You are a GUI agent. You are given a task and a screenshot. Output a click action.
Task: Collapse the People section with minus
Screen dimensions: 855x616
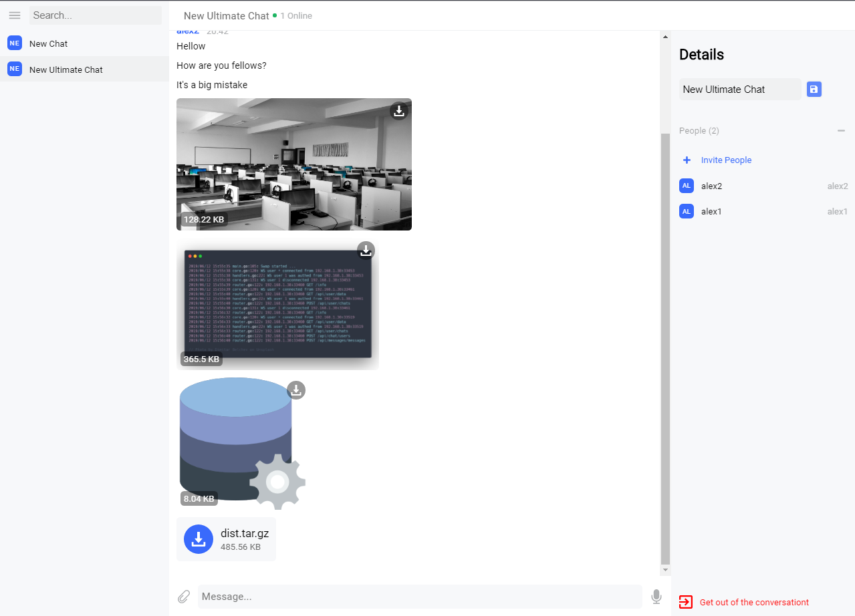(841, 131)
